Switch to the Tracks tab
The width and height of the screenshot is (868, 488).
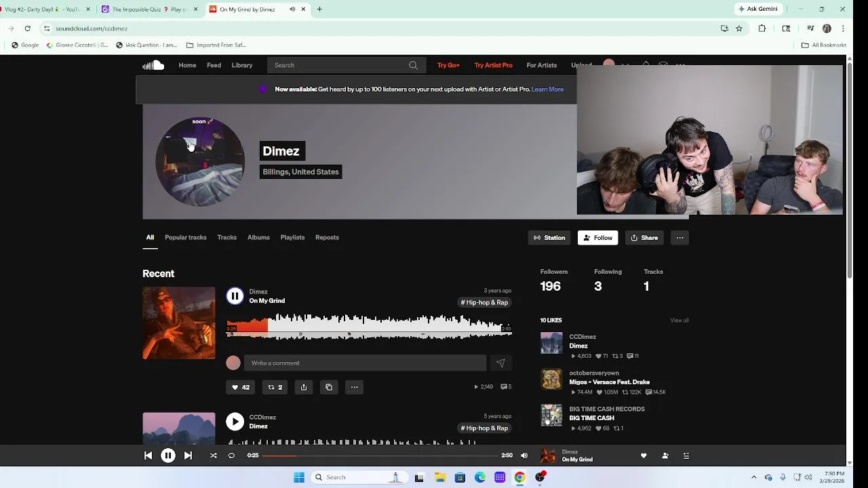point(226,237)
